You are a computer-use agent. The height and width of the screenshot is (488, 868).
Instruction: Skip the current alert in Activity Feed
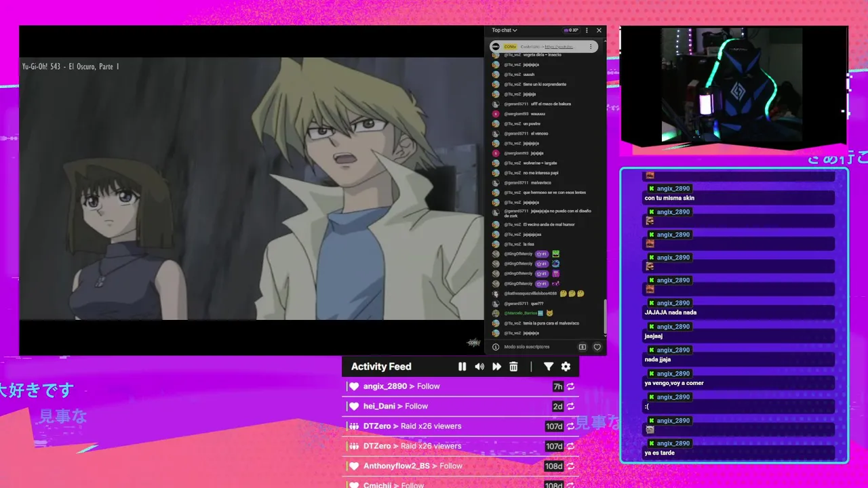496,367
